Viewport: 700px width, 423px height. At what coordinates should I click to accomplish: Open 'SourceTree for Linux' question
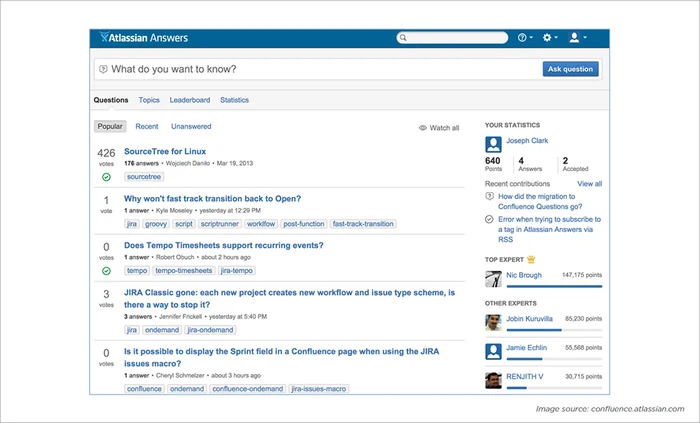pos(165,151)
